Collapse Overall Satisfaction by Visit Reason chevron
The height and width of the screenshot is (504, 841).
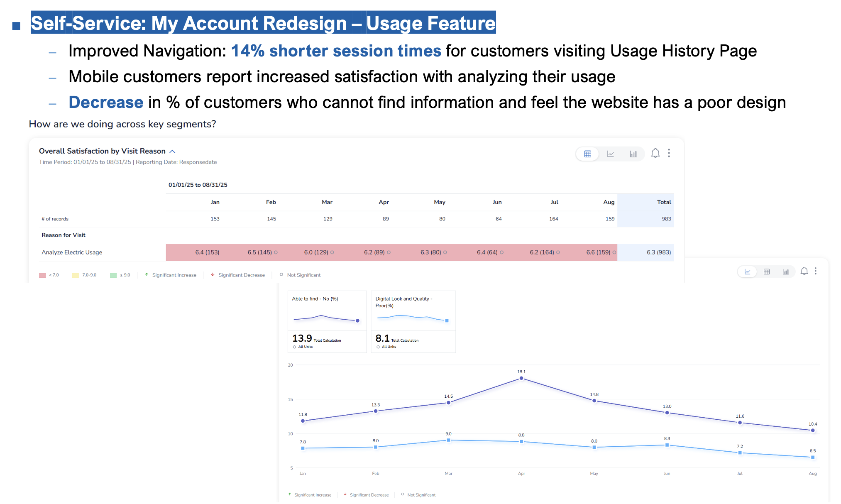click(x=172, y=152)
